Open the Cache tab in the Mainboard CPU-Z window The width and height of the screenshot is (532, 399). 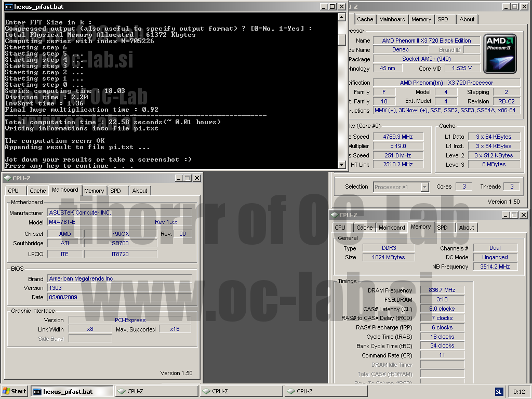coord(37,191)
